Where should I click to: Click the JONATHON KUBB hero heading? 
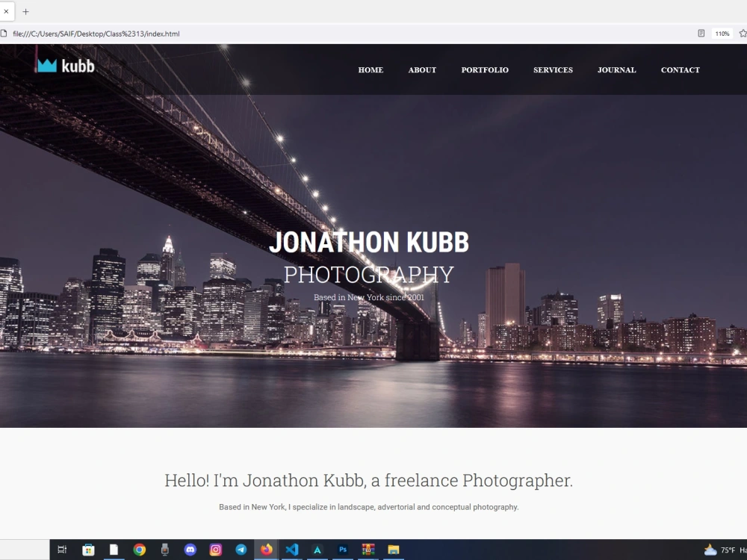pyautogui.click(x=369, y=243)
